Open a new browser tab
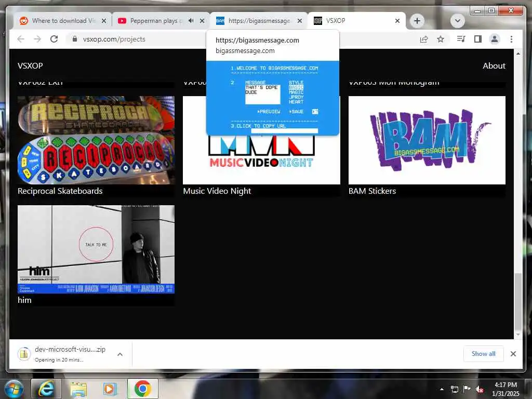Image resolution: width=532 pixels, height=399 pixels. click(x=417, y=21)
